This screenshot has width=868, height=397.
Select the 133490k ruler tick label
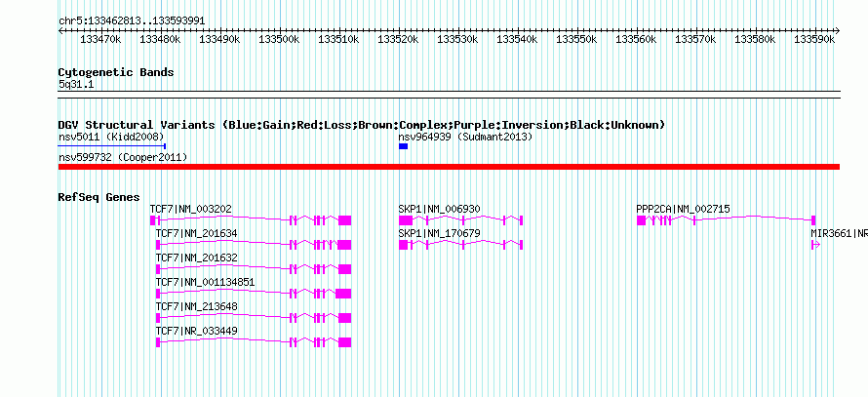(x=219, y=39)
